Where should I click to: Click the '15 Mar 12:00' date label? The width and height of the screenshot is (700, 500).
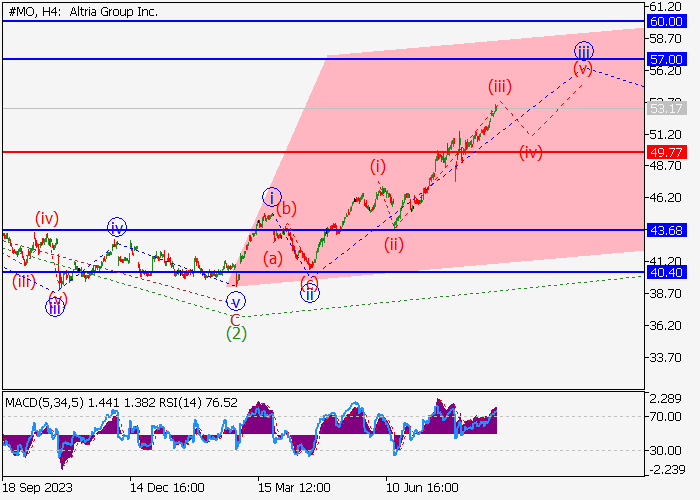coord(294,488)
